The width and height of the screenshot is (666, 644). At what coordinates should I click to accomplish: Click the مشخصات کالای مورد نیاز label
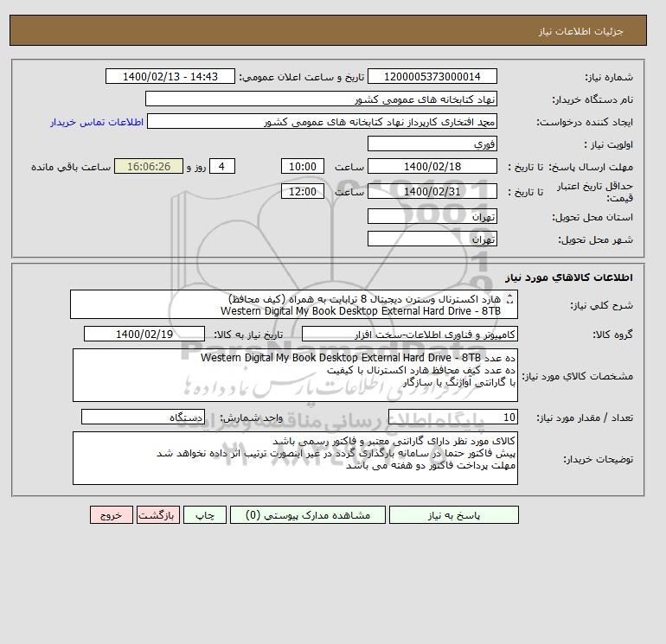point(578,376)
